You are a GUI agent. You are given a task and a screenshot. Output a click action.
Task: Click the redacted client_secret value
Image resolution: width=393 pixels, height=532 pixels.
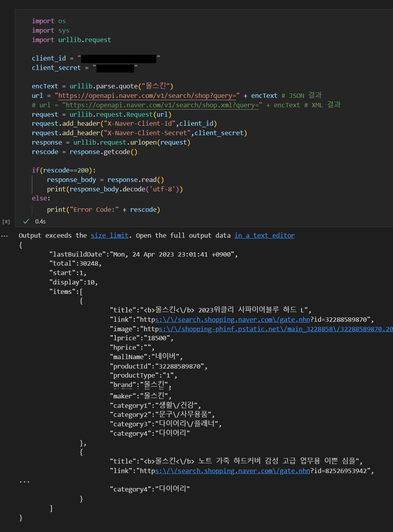click(115, 68)
